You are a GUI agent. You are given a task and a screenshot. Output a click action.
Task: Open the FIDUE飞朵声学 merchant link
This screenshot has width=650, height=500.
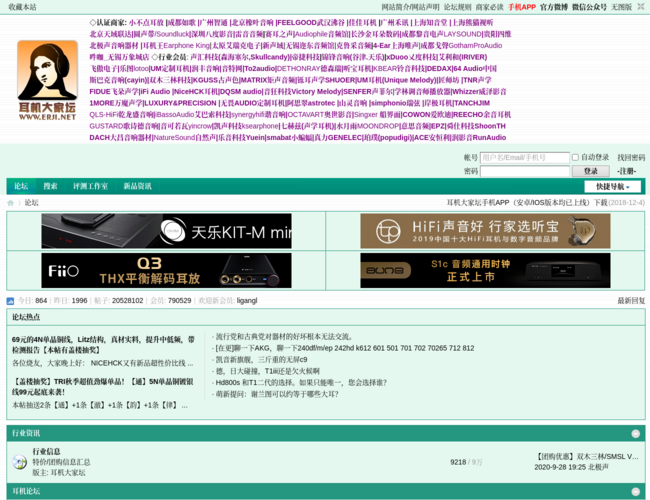(x=114, y=92)
